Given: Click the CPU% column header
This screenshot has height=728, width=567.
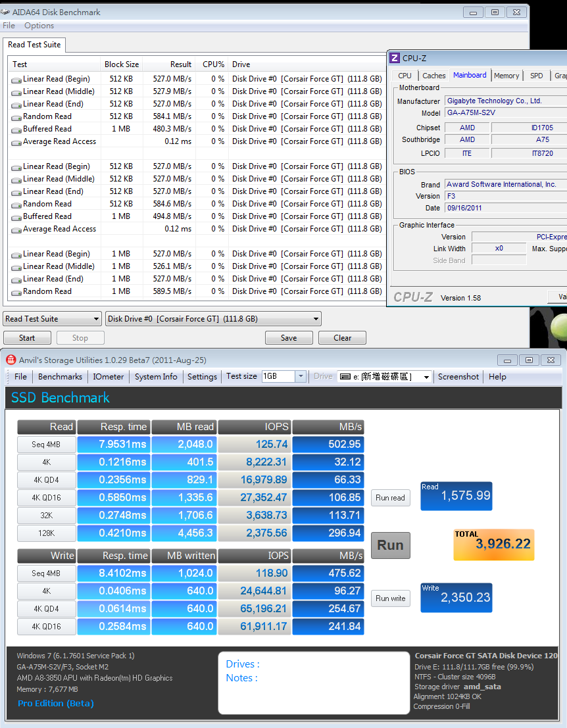Looking at the screenshot, I should 213,64.
